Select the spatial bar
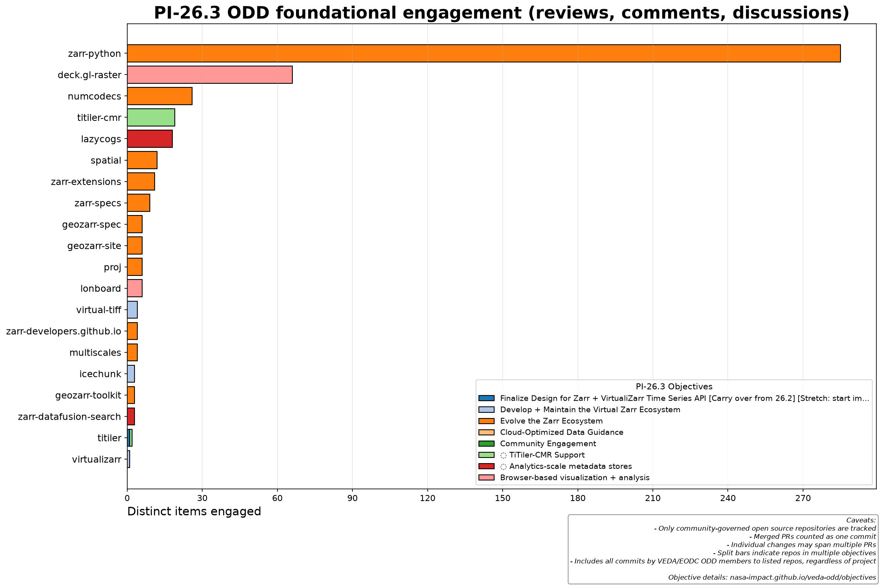Image resolution: width=882 pixels, height=588 pixels. 142,160
